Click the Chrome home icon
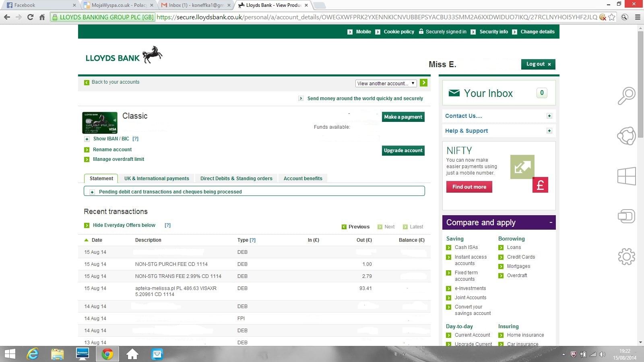Viewport: 644px width, 362px height. [42, 17]
